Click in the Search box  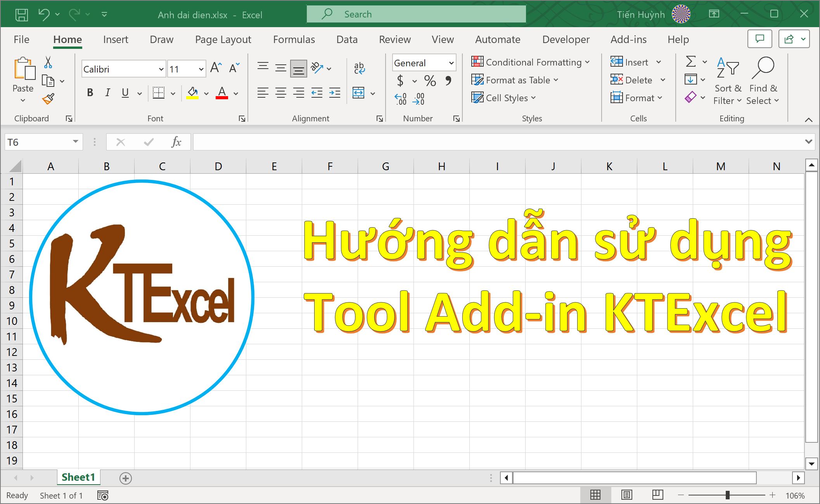click(x=416, y=14)
